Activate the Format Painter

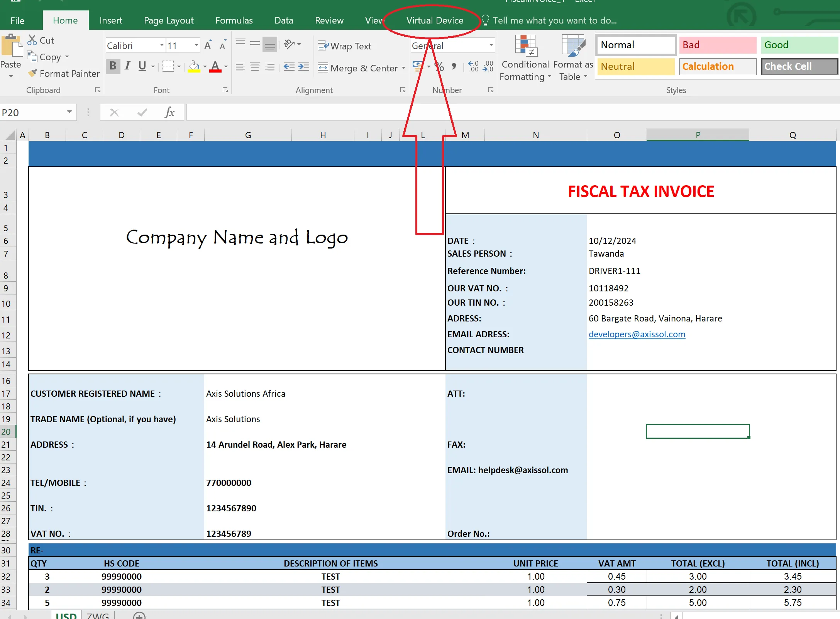(64, 73)
